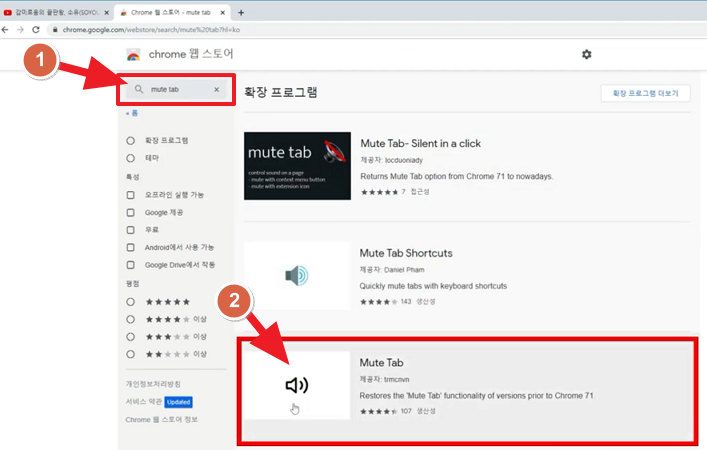Open the Mute Tab Shortcuts title
The width and height of the screenshot is (707, 450).
click(406, 253)
